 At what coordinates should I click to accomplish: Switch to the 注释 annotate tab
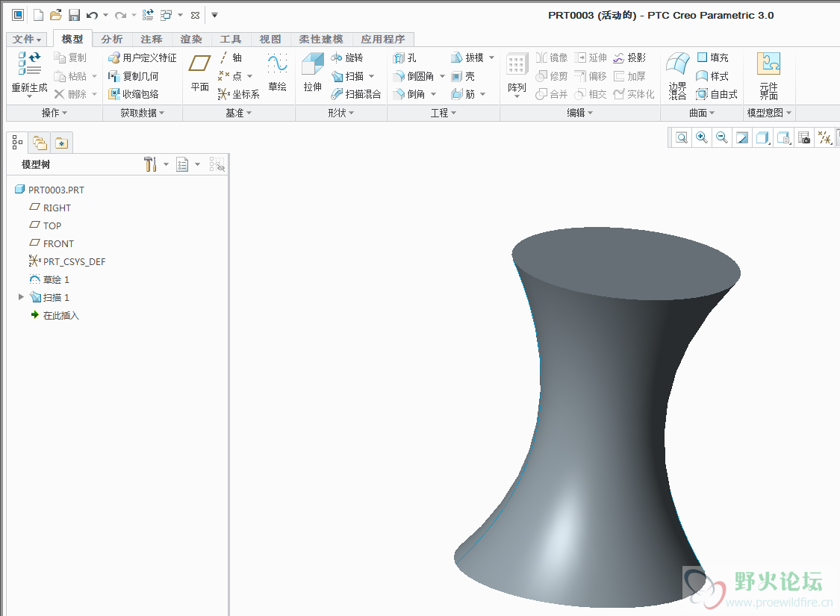click(x=151, y=39)
